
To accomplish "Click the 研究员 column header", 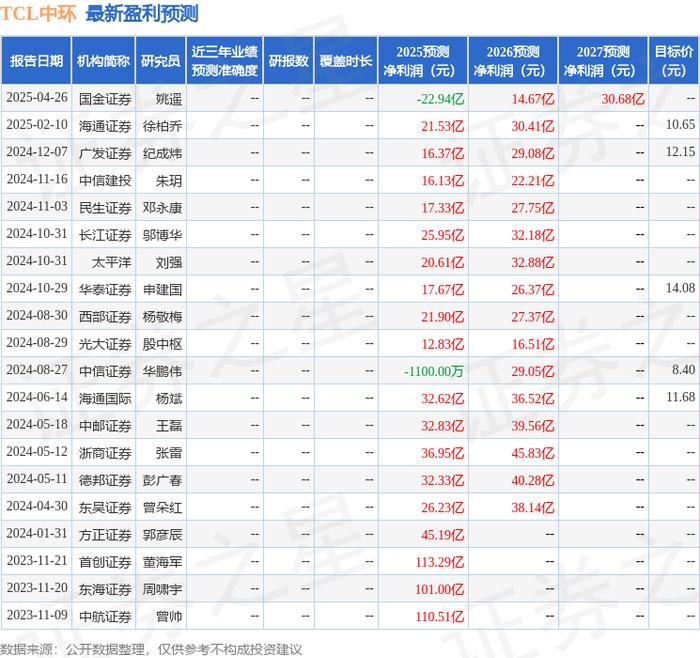I will pos(161,61).
